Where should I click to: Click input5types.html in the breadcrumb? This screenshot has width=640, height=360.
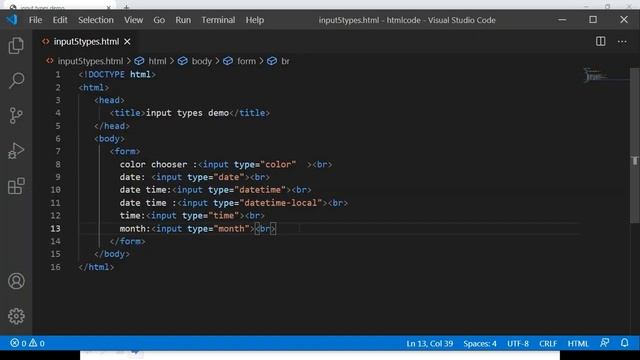(x=90, y=61)
